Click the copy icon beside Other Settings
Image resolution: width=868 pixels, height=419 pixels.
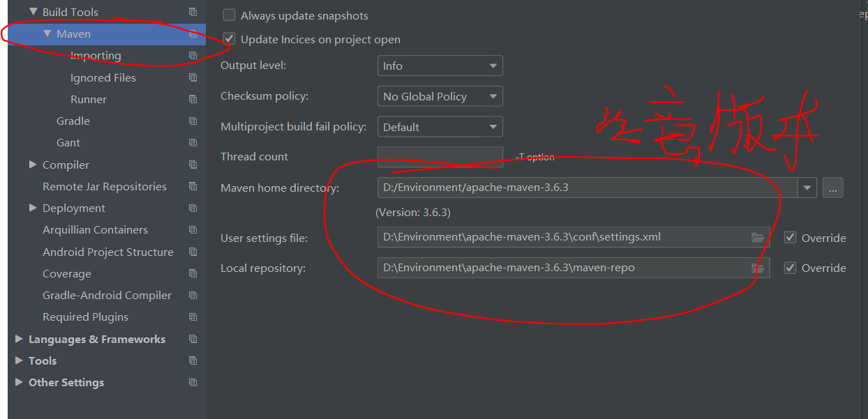tap(193, 382)
